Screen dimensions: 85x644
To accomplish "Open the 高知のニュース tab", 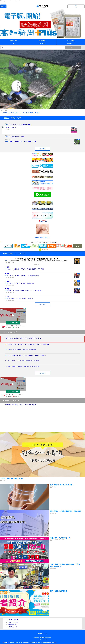I will pyautogui.click(x=14, y=40).
